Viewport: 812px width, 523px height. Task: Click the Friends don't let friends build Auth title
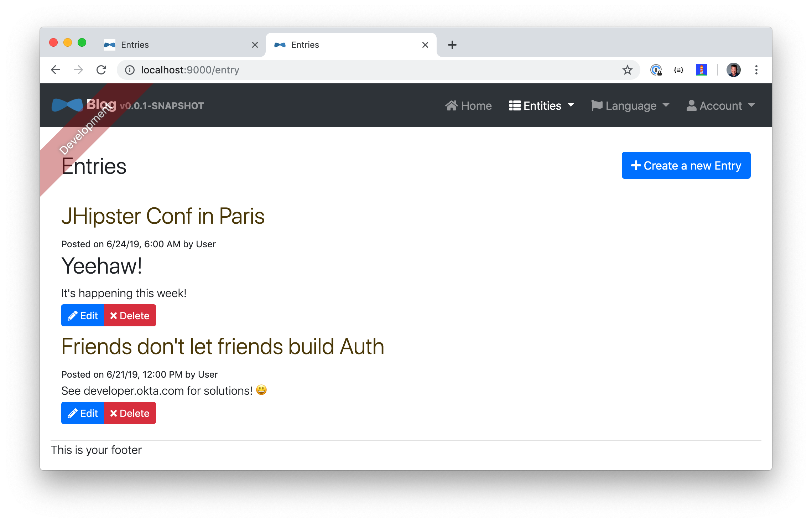coord(223,345)
